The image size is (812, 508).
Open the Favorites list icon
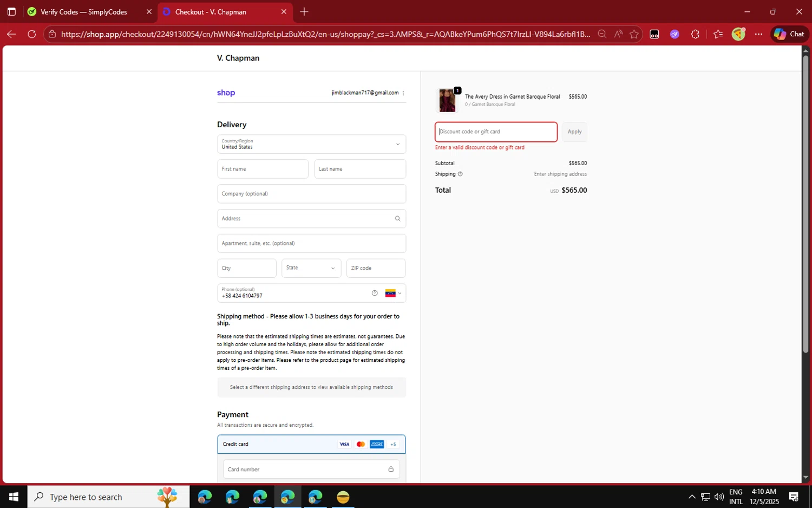click(x=718, y=34)
